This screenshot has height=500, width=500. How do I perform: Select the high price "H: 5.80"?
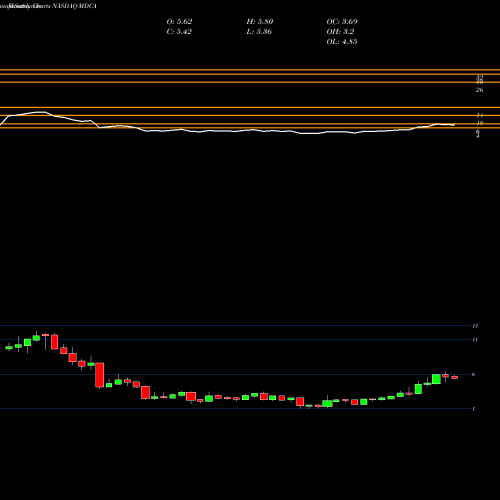[x=260, y=22]
